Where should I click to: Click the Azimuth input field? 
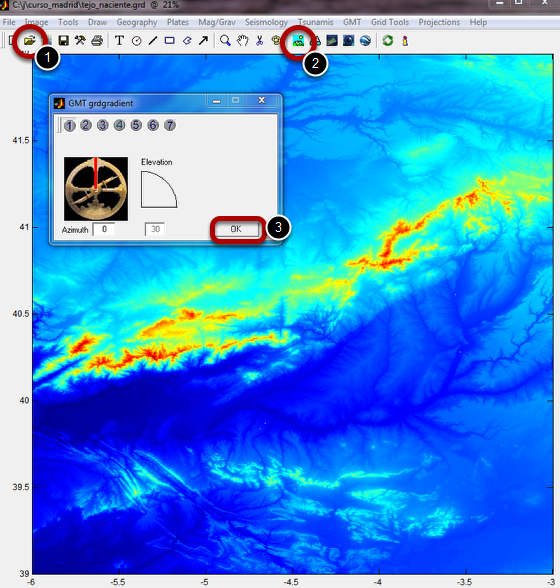pos(104,229)
